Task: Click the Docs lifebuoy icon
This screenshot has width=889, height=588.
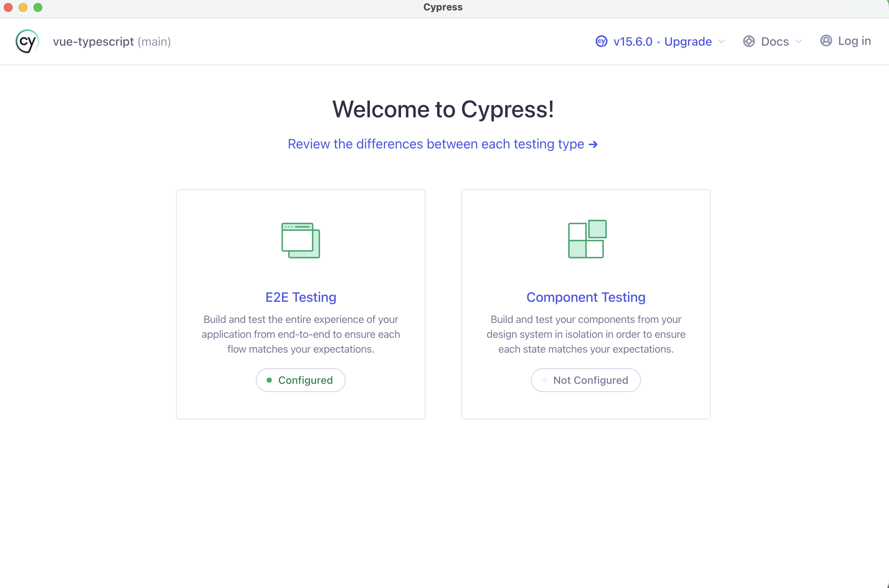Action: [x=749, y=41]
